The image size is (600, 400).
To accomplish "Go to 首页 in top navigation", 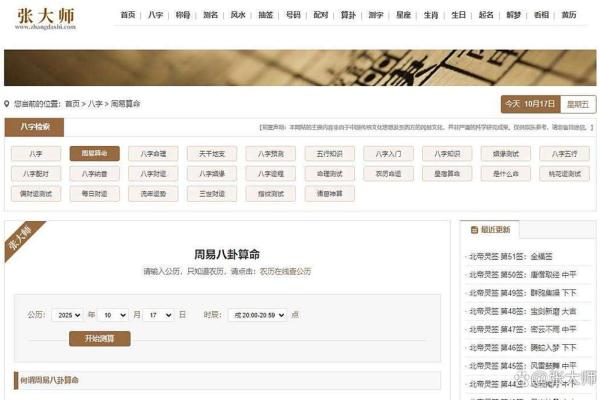I will tap(128, 15).
